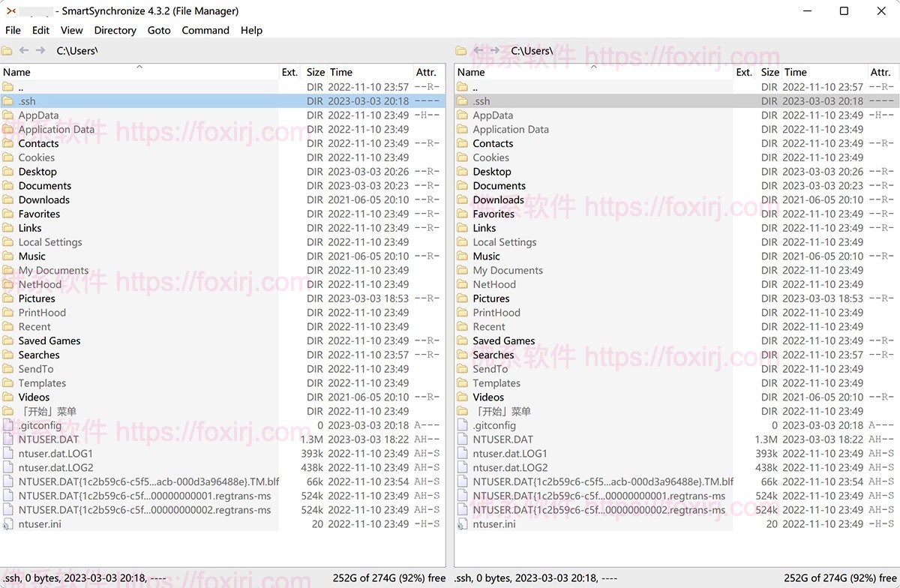
Task: Open the Goto menu
Action: point(159,30)
